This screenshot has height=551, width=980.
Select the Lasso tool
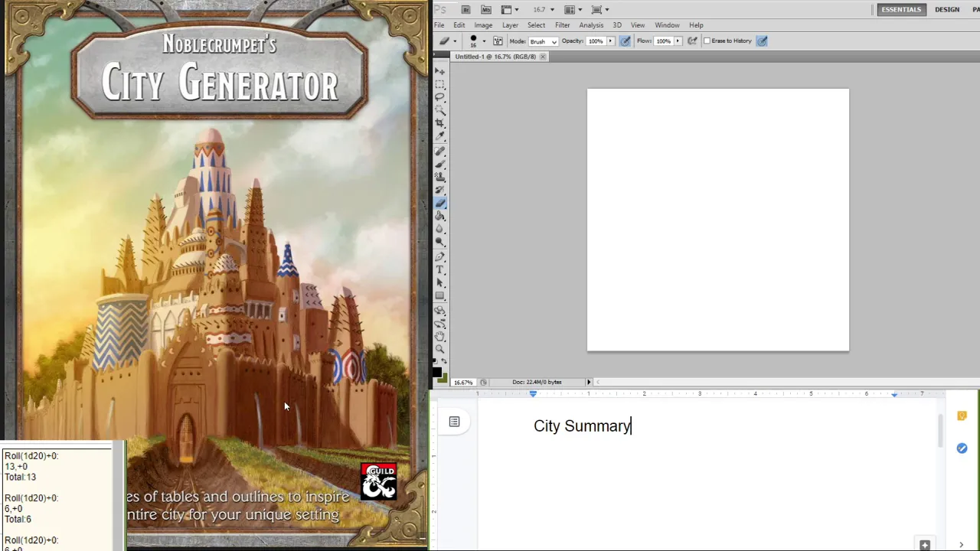pyautogui.click(x=440, y=97)
